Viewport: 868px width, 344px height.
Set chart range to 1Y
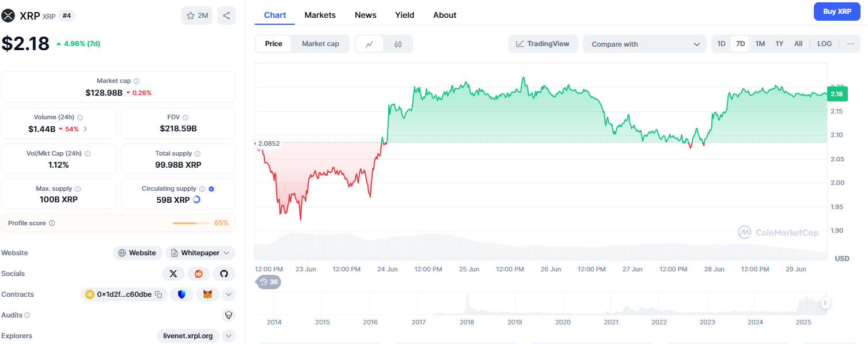pyautogui.click(x=779, y=44)
